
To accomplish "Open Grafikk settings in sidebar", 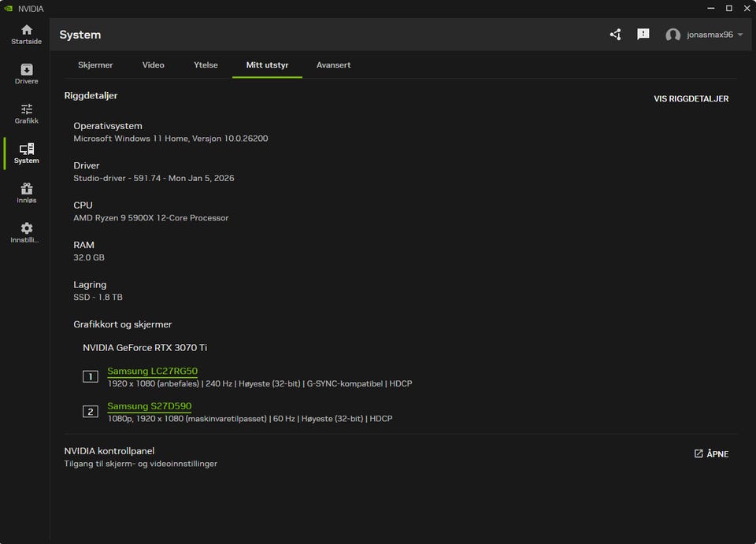I will pos(27,114).
